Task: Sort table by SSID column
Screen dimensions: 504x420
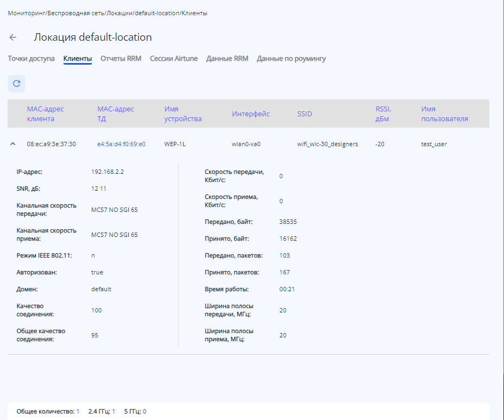Action: tap(305, 114)
